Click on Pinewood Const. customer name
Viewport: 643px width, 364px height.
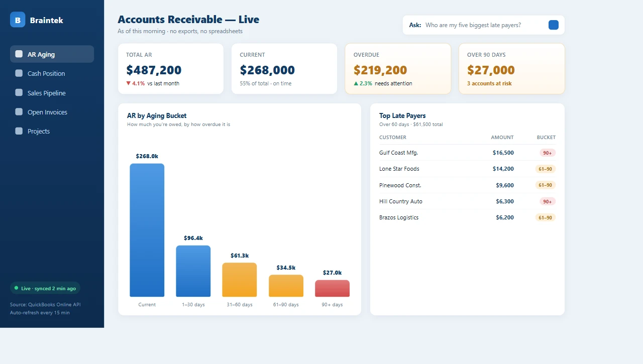coord(400,185)
